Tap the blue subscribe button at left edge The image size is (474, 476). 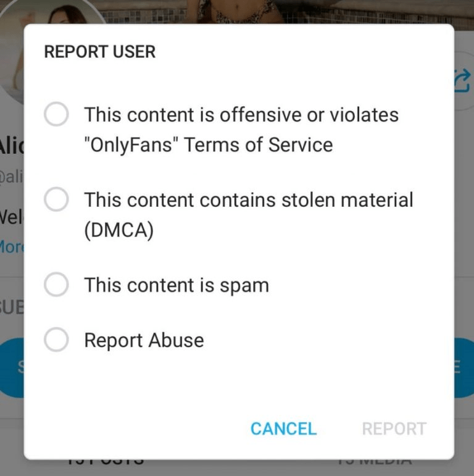tap(12, 367)
